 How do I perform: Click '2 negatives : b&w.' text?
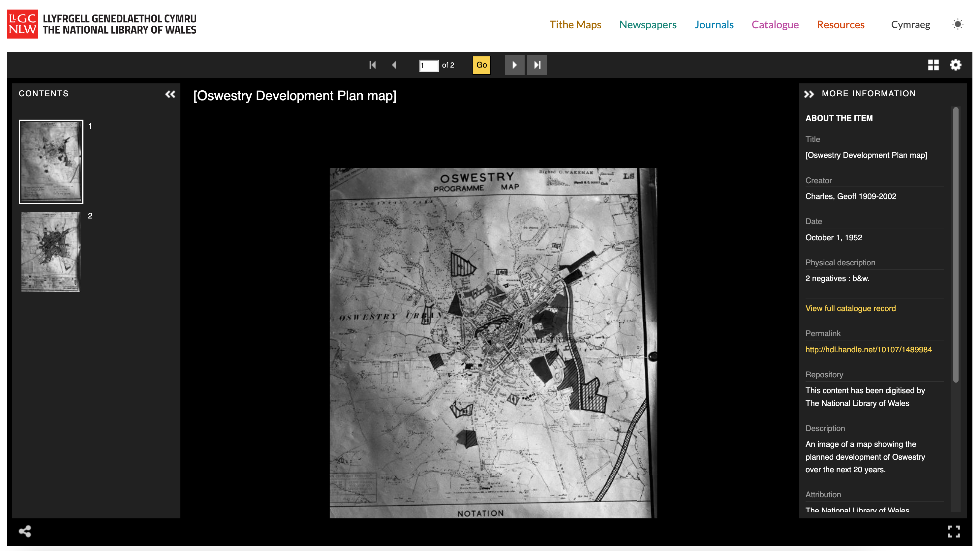pyautogui.click(x=837, y=278)
